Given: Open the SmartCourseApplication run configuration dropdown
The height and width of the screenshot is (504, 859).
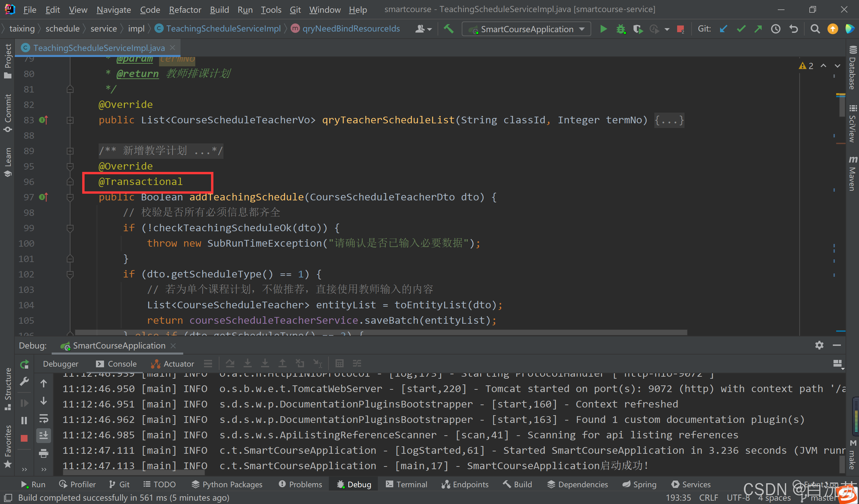Looking at the screenshot, I should tap(527, 29).
